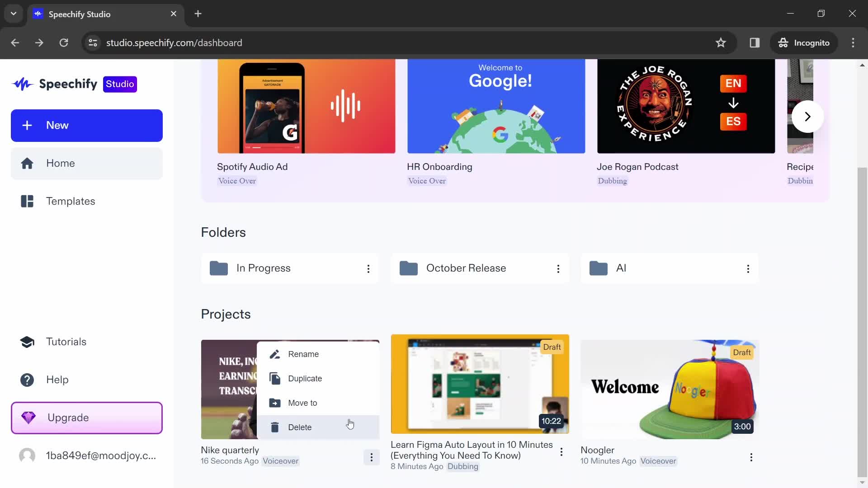Viewport: 868px width, 488px height.
Task: Go back with browser back arrow
Action: [x=15, y=43]
